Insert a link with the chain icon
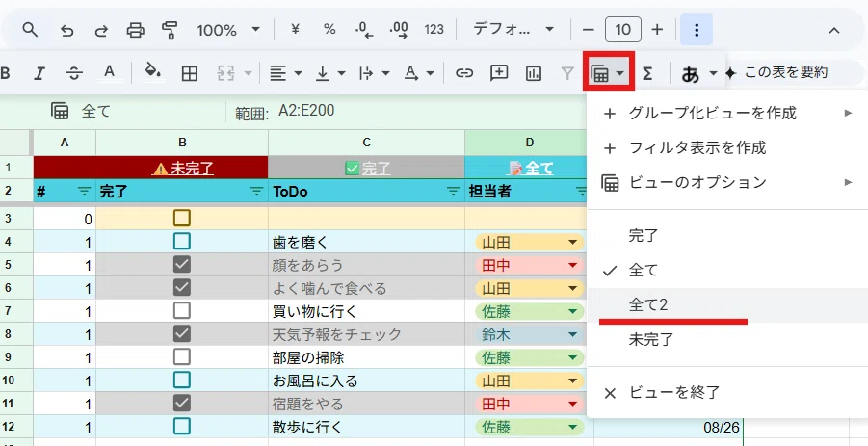 tap(464, 73)
